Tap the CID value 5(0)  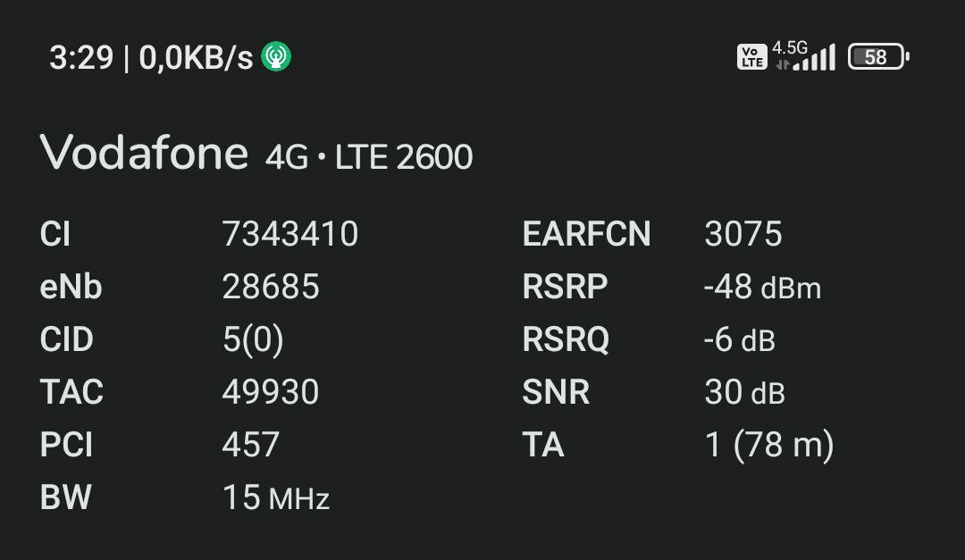[x=253, y=339]
